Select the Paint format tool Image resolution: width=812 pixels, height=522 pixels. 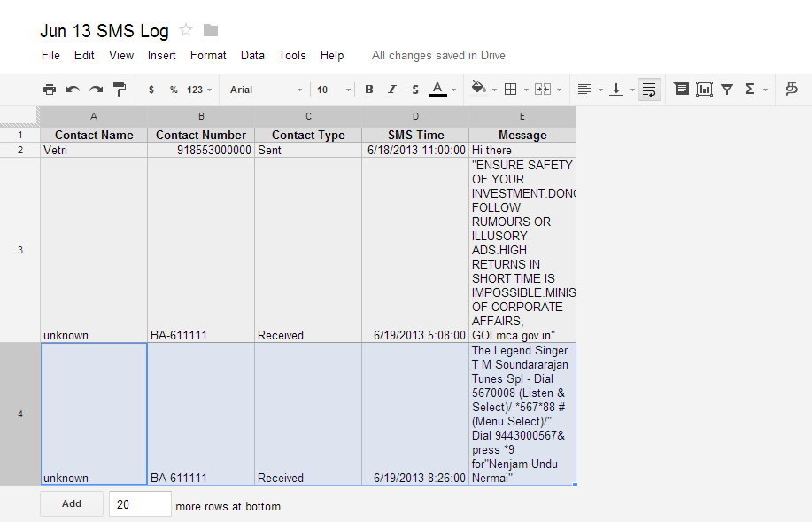tap(120, 90)
